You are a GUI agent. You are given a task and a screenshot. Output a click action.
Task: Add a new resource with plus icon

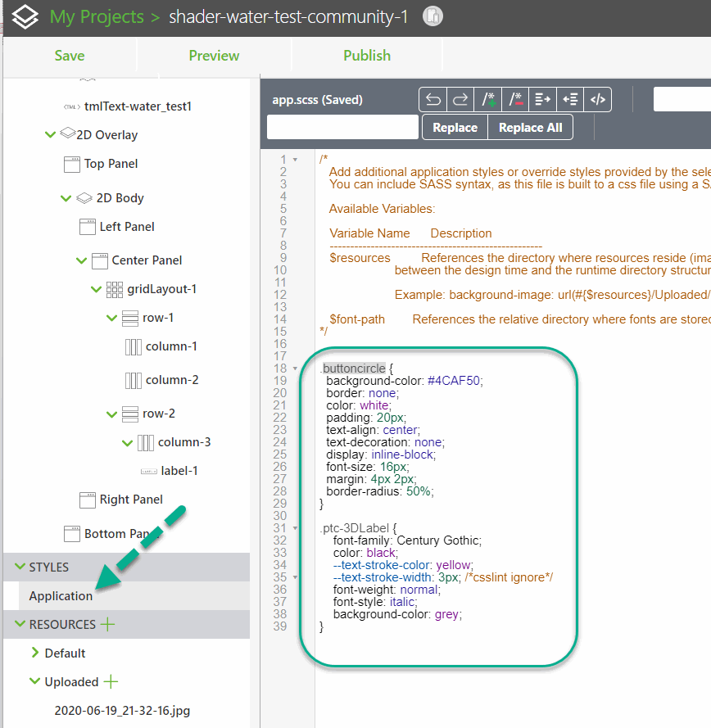pyautogui.click(x=107, y=625)
